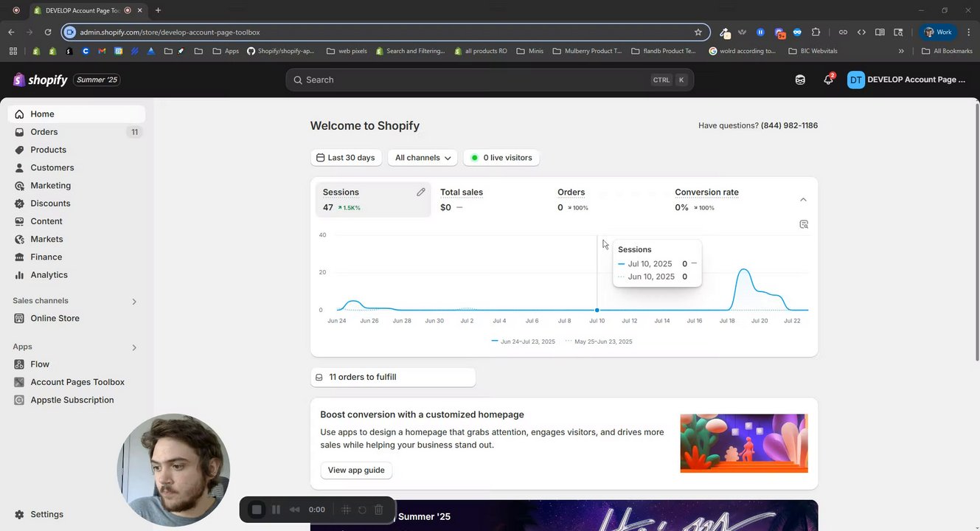The image size is (980, 531).
Task: Open the chart report icon
Action: (804, 224)
